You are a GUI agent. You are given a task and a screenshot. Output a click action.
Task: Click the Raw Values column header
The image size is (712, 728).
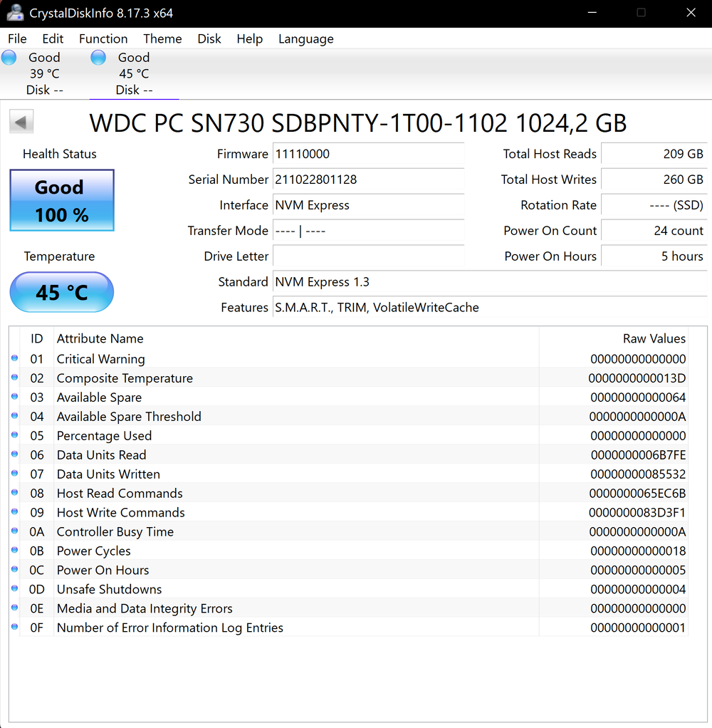[613, 338]
